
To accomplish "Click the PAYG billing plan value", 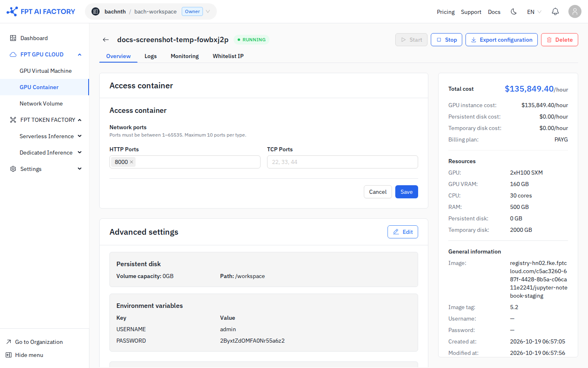I will tap(561, 139).
